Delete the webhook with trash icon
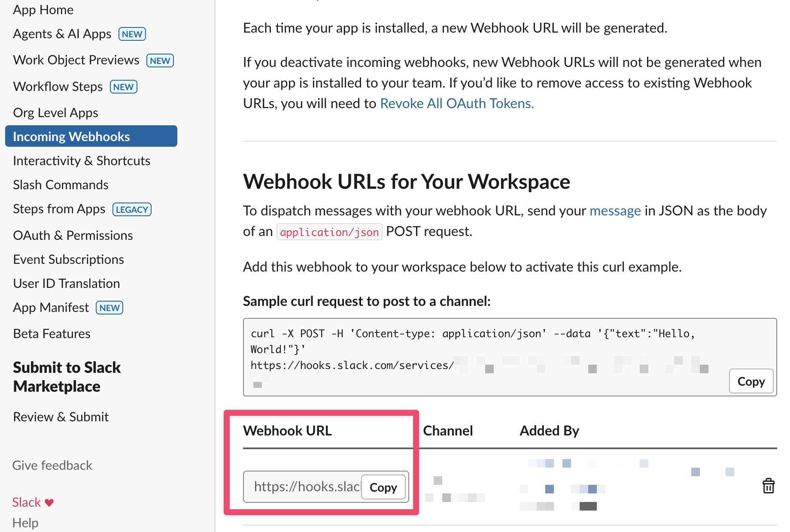 (x=768, y=486)
